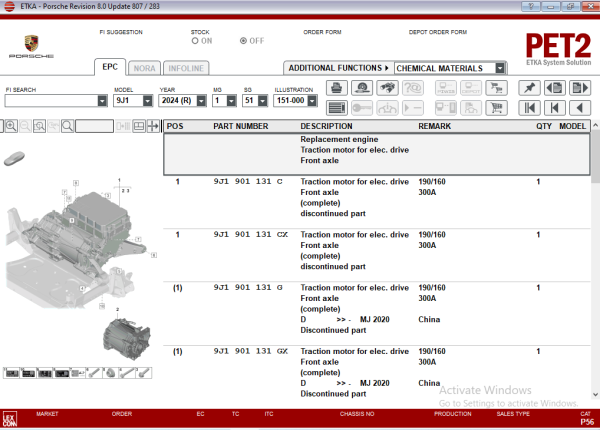Click the zoom-to-area magnifier icon
The height and width of the screenshot is (430, 600).
[39, 126]
